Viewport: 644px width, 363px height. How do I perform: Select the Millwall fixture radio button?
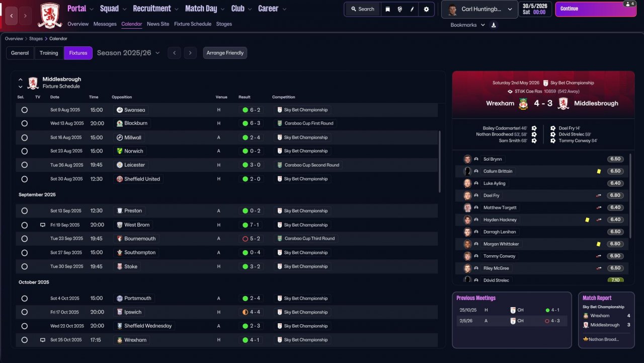click(x=25, y=137)
